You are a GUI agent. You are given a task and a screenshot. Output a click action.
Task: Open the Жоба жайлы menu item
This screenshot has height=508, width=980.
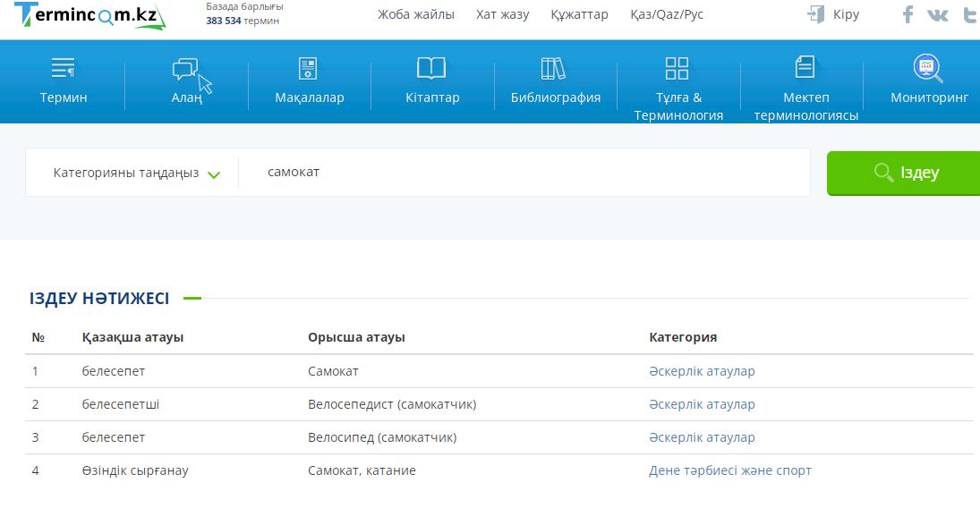pyautogui.click(x=415, y=14)
